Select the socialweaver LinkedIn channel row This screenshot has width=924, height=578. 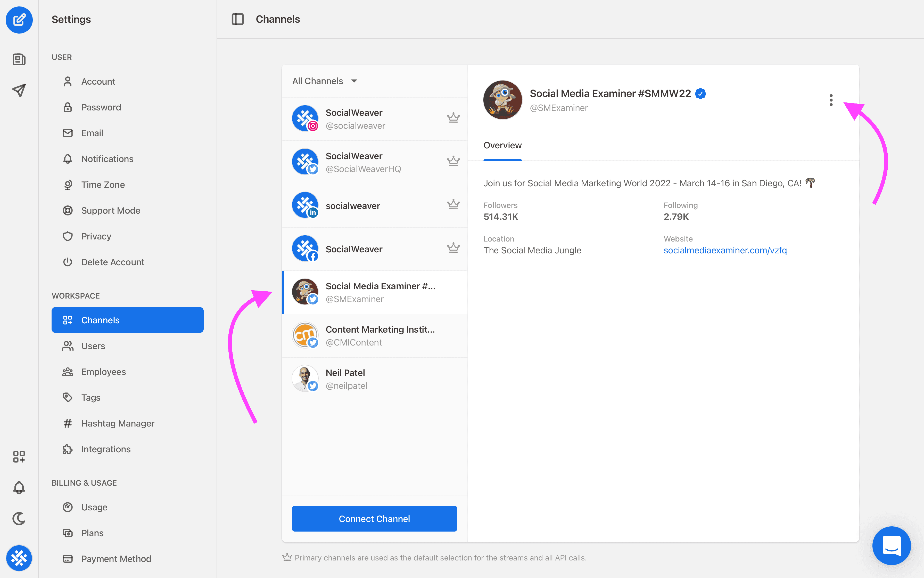375,206
